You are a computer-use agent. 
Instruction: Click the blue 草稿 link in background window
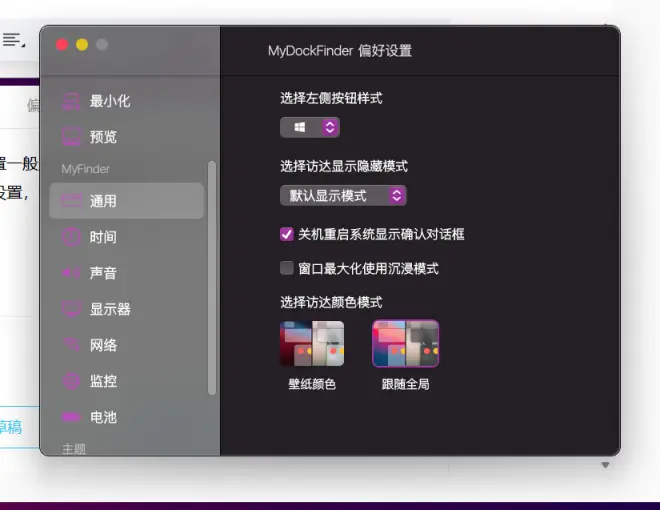pos(11,427)
